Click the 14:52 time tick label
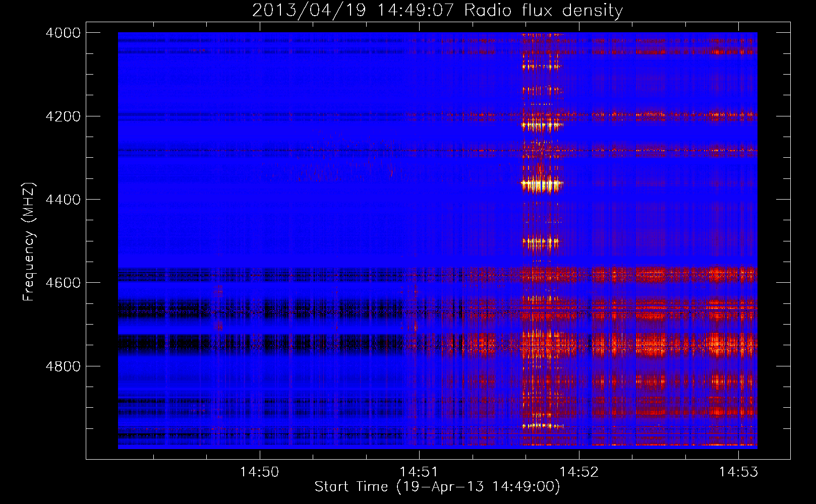816x504 pixels. tap(579, 472)
